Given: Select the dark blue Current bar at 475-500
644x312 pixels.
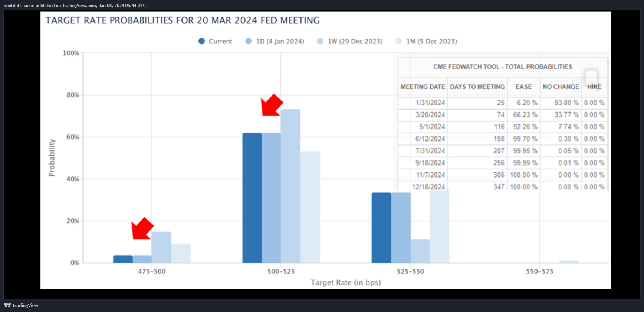Looking at the screenshot, I should tap(123, 259).
